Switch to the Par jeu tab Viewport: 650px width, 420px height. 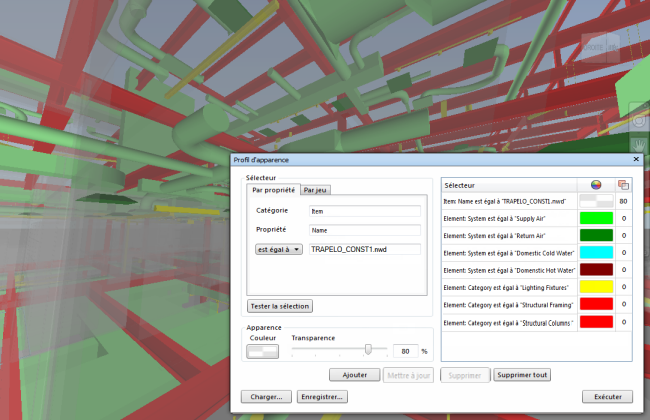coord(315,190)
